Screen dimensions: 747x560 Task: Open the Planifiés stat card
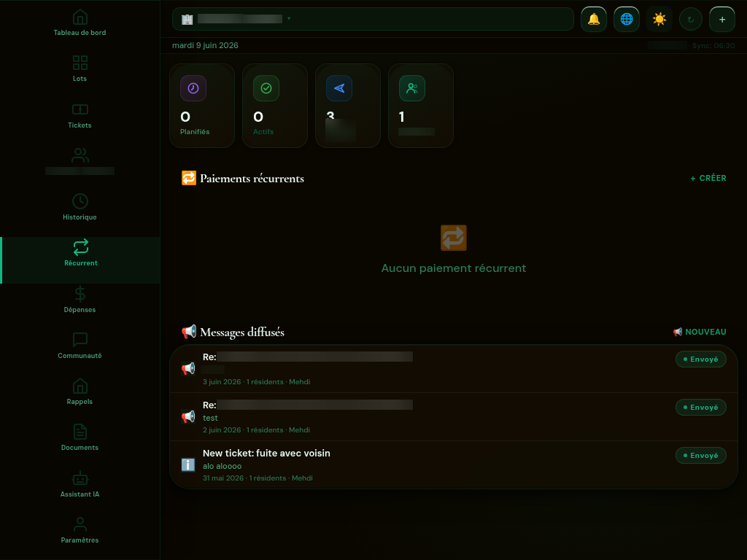[x=202, y=106]
